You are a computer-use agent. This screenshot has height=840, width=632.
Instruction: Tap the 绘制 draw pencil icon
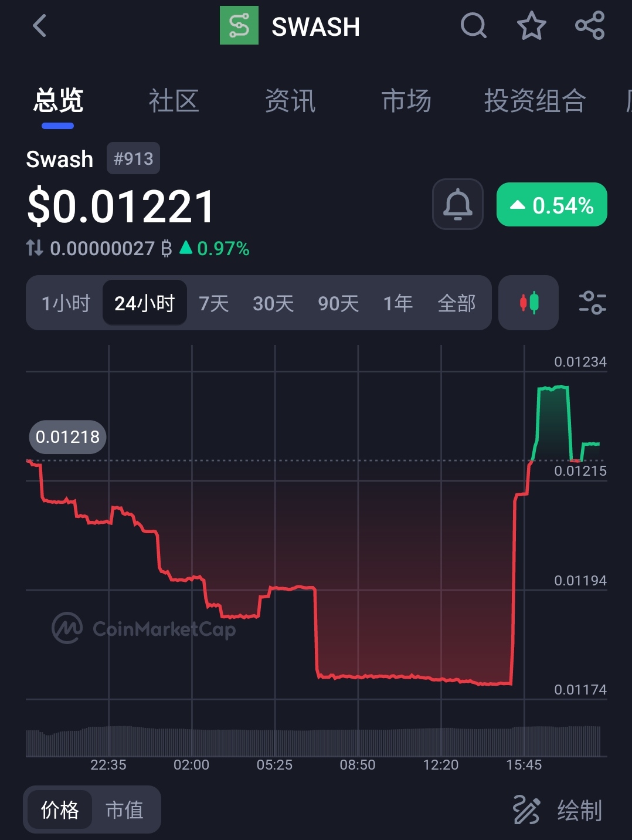pyautogui.click(x=526, y=810)
